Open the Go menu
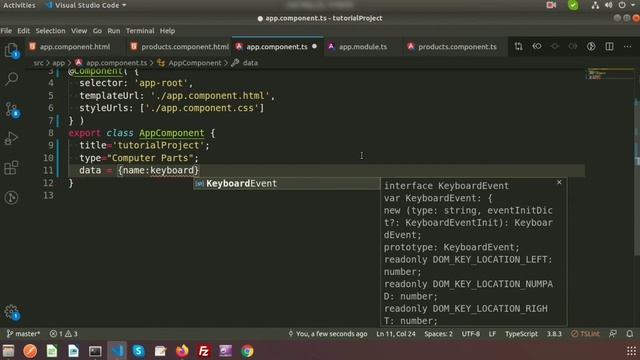The width and height of the screenshot is (640, 360). click(x=97, y=31)
